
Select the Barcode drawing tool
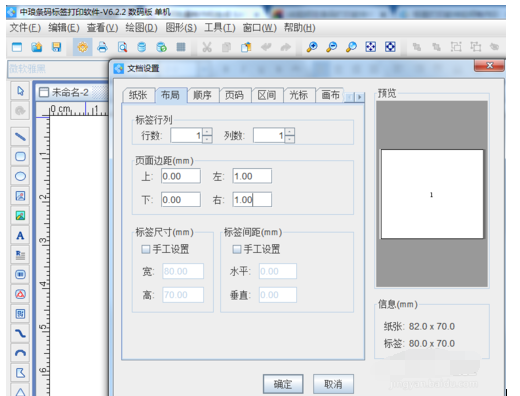(20, 275)
